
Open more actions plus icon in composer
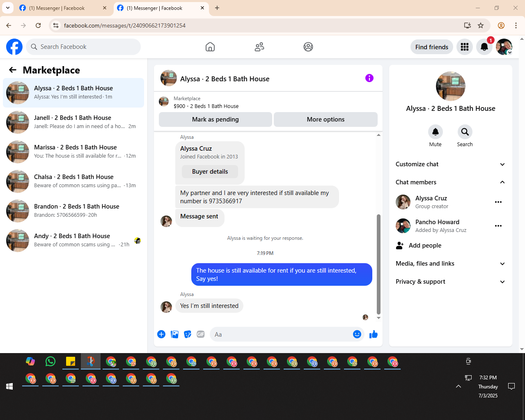[x=161, y=334]
